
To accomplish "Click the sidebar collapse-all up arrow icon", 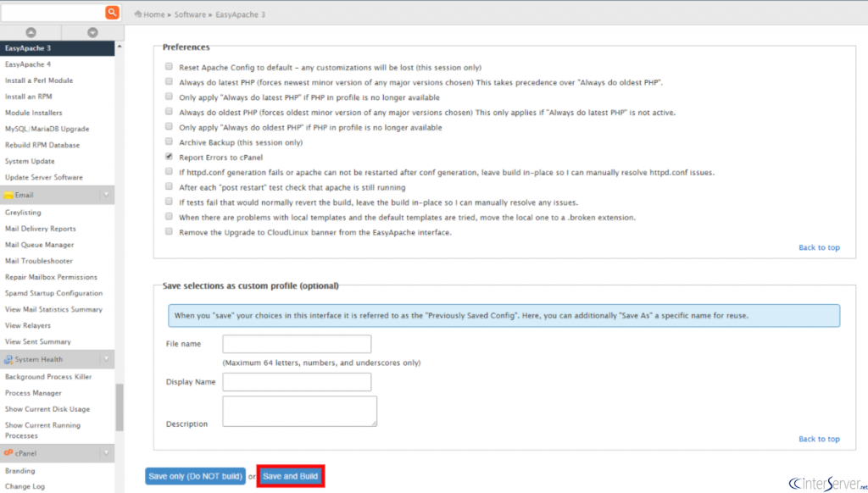I will 31,33.
